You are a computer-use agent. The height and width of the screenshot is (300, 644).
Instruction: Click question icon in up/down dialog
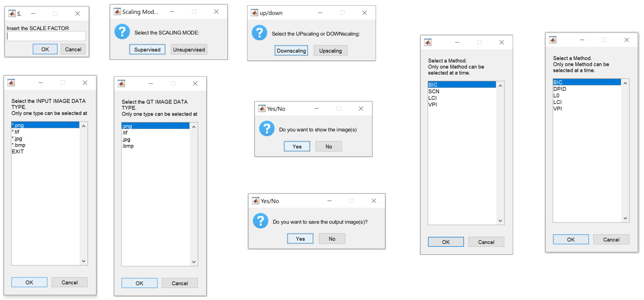(259, 33)
